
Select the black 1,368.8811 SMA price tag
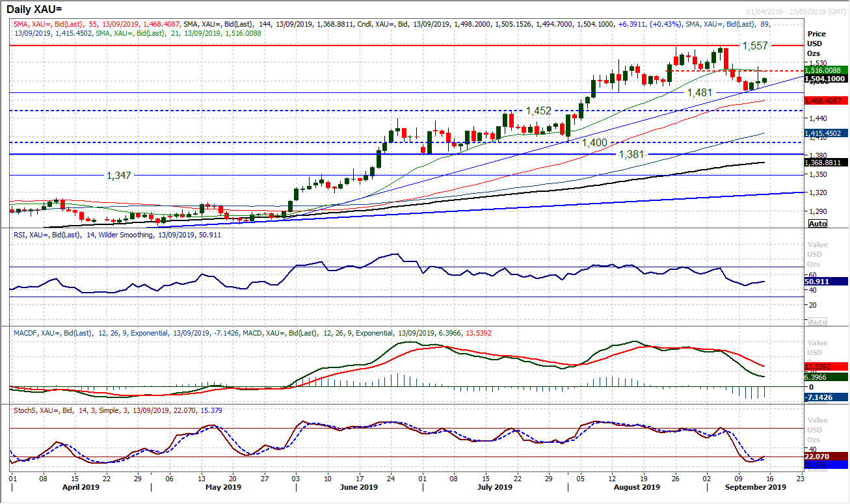tap(827, 163)
